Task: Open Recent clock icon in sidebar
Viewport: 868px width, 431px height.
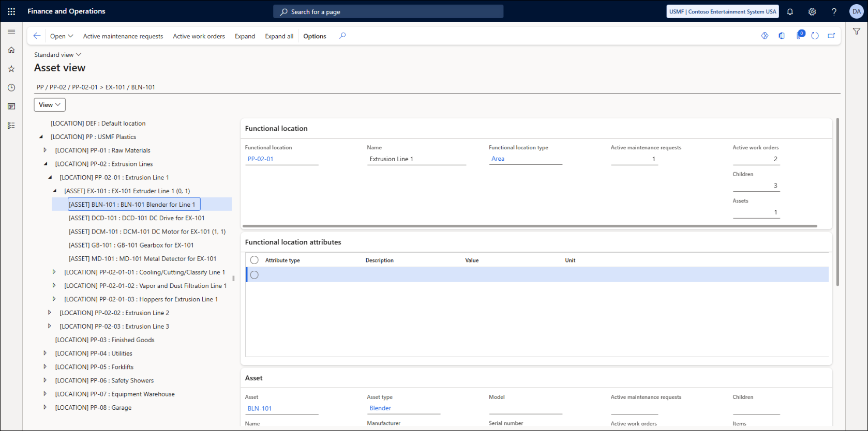Action: (x=11, y=88)
